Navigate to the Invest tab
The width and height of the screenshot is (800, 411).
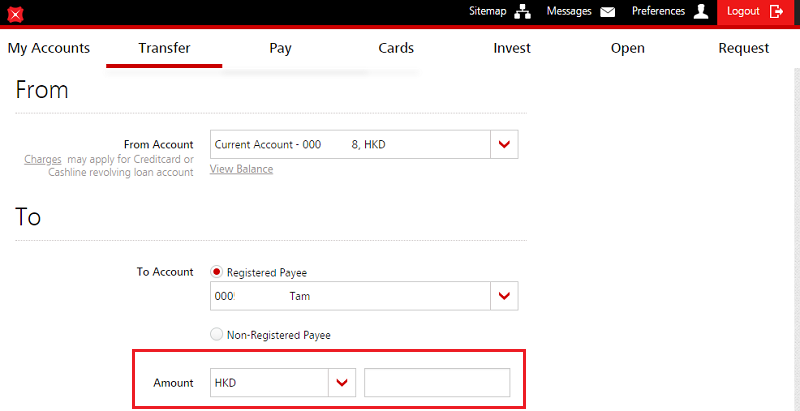coord(512,48)
